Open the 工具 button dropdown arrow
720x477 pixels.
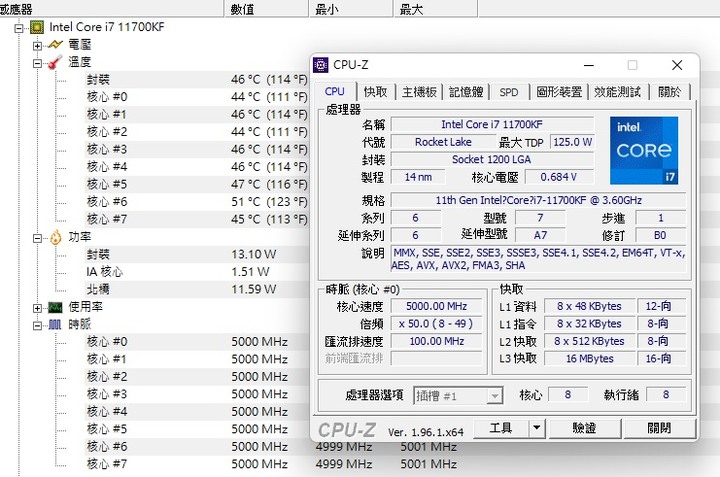[x=536, y=428]
